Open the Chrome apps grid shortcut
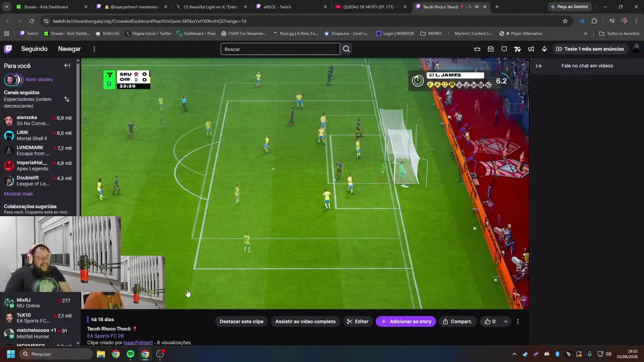This screenshot has width=644, height=362. point(7,34)
